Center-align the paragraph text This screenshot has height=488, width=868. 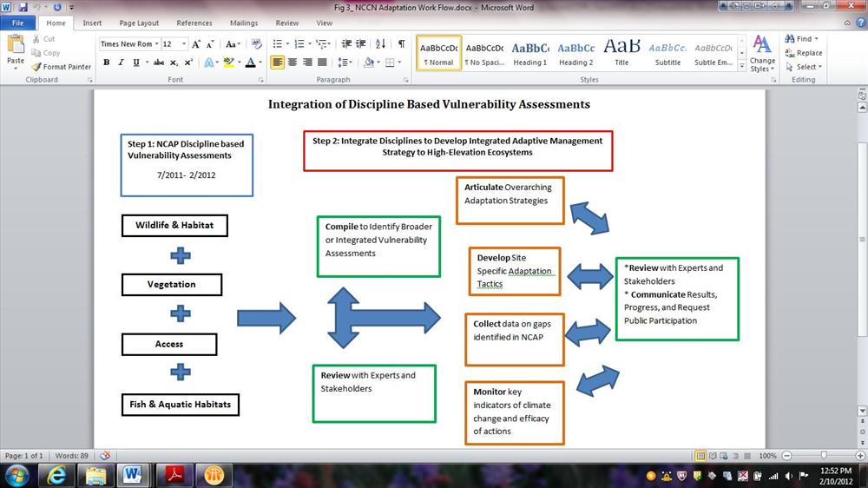pos(293,63)
